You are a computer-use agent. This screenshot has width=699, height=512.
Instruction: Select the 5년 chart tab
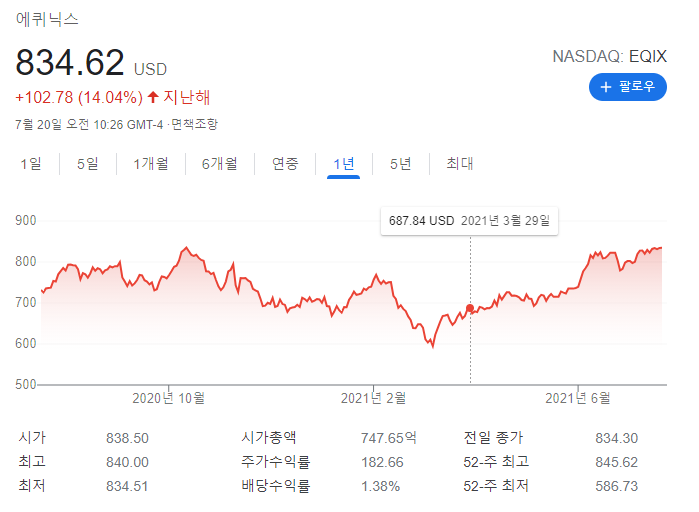tap(401, 164)
